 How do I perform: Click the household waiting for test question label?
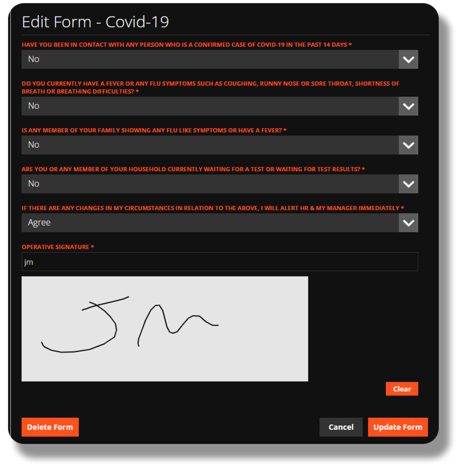193,169
